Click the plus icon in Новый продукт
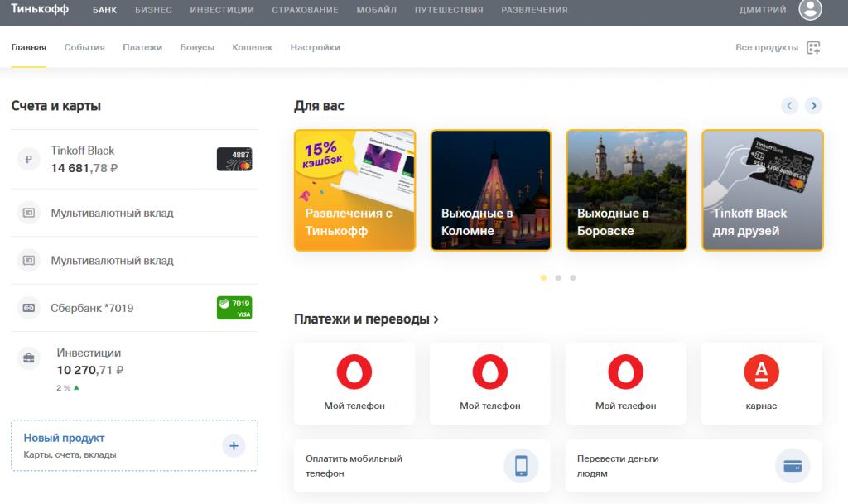This screenshot has height=504, width=848. pyautogui.click(x=234, y=446)
